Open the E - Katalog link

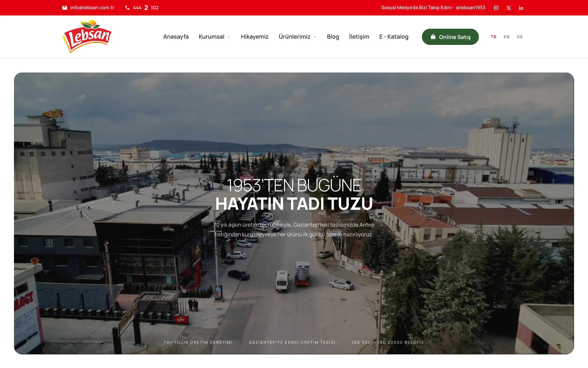(x=394, y=37)
